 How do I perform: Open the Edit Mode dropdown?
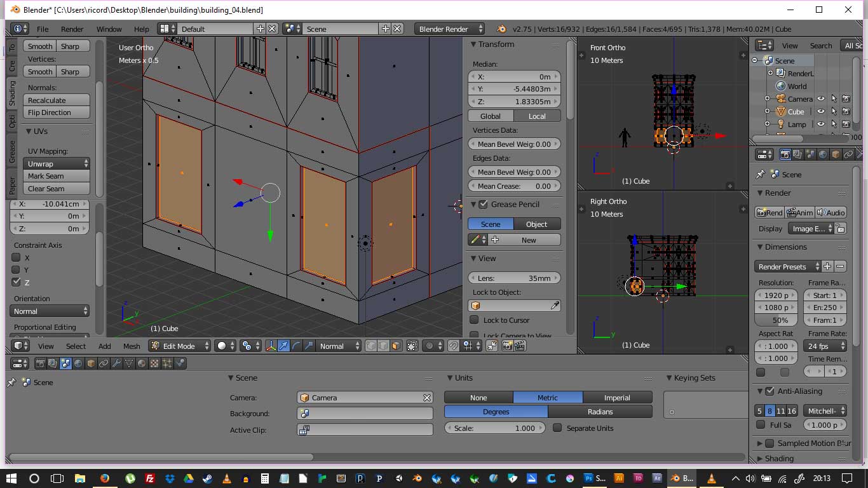[x=179, y=346]
